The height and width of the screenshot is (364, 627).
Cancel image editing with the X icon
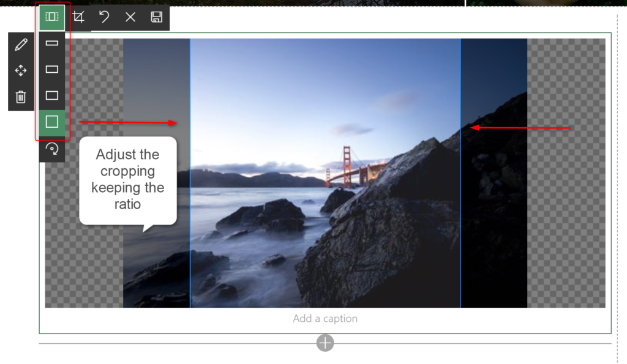tap(130, 17)
